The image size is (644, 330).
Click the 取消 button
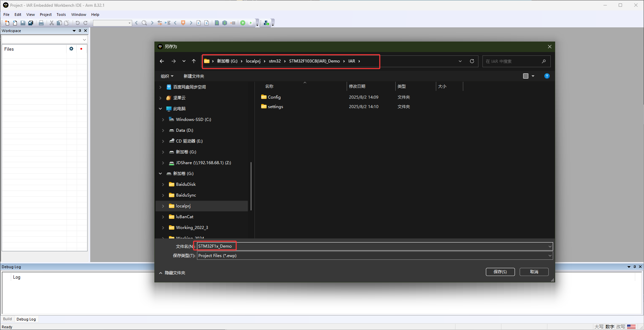click(x=534, y=272)
